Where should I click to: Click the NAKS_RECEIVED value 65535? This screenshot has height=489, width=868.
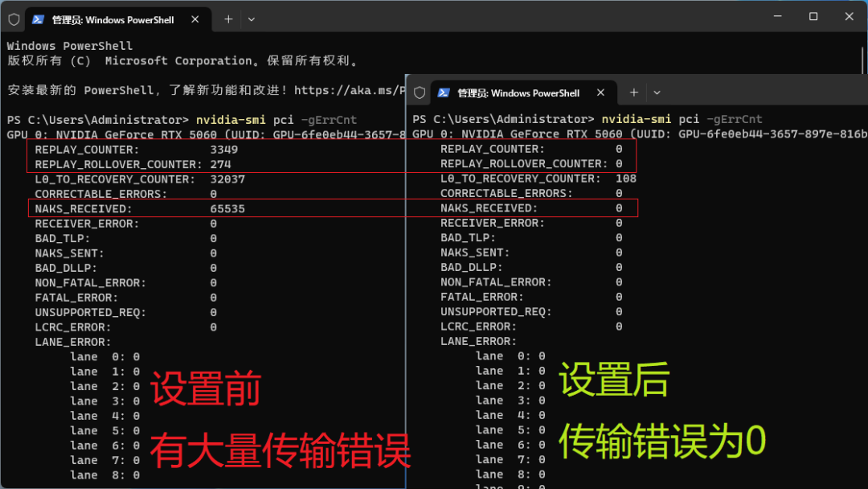(227, 209)
